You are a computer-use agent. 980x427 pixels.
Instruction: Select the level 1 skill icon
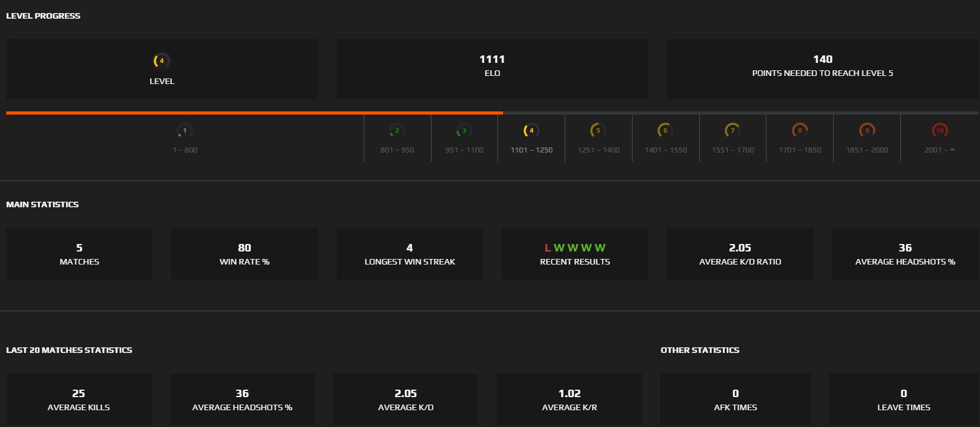[185, 131]
